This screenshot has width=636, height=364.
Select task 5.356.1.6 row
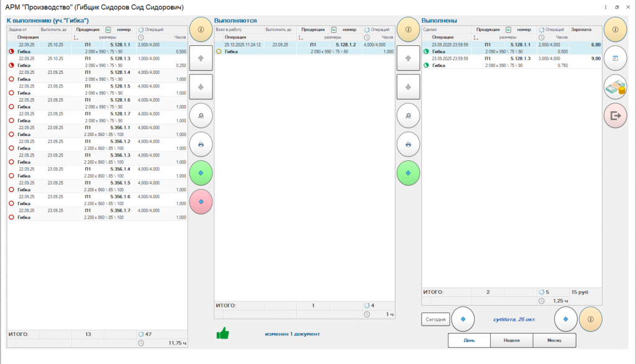[x=98, y=200]
